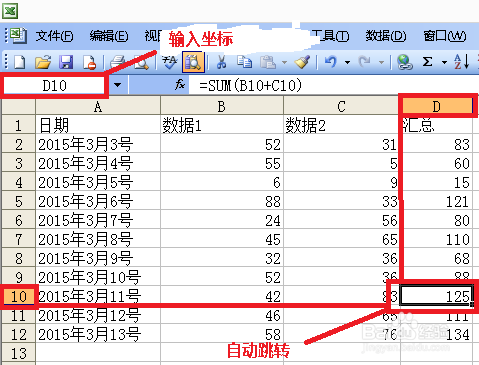Open the Undo history dropdown arrow
479x365 pixels.
pos(347,62)
